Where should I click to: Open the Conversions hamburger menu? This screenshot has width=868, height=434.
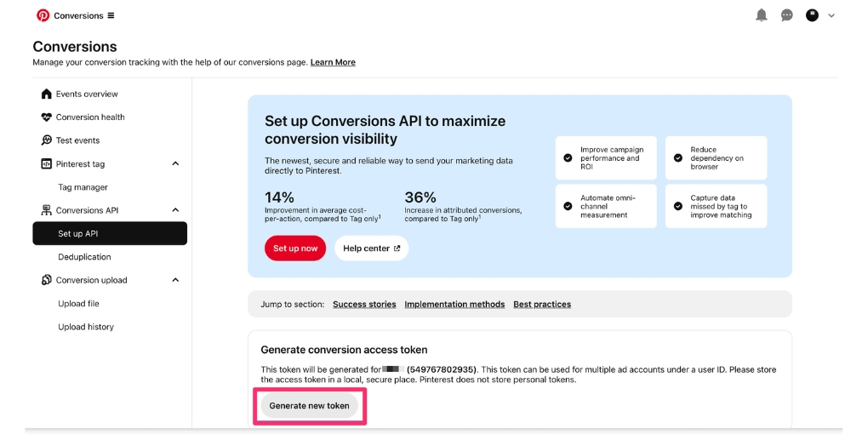(x=111, y=15)
